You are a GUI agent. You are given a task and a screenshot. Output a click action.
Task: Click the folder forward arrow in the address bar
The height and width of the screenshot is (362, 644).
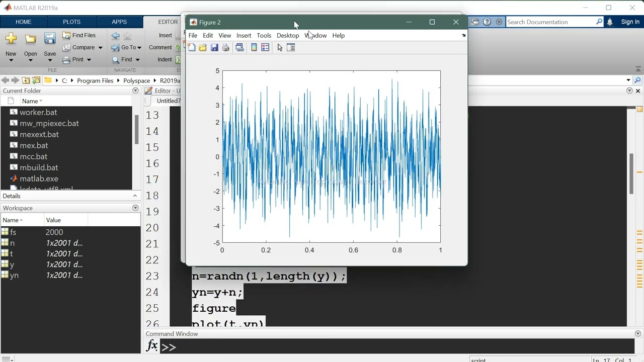tap(15, 80)
